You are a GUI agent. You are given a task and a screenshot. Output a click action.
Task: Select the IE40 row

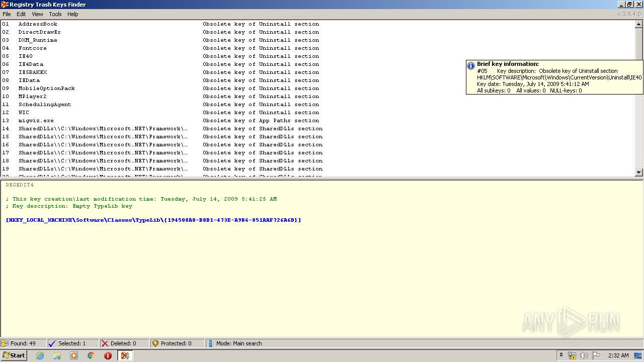point(318,56)
